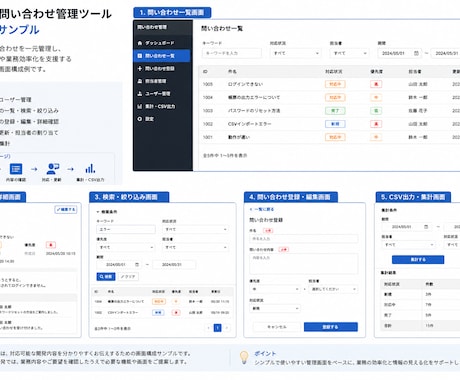
Task: Follow the 一覧に戻る back link
Action: (262, 209)
